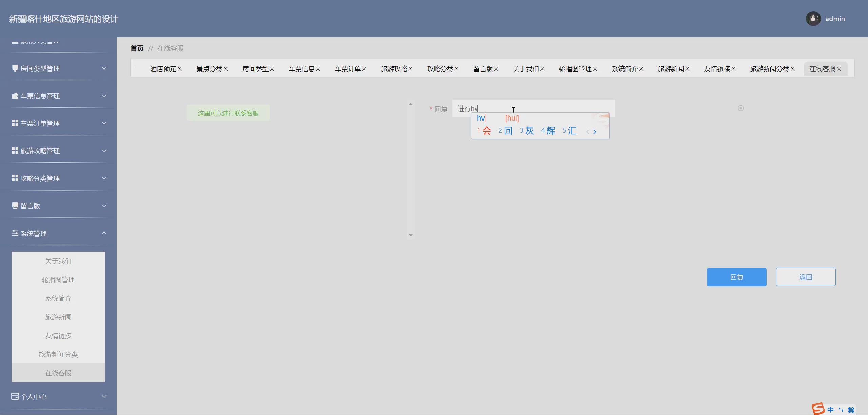This screenshot has width=868, height=415.
Task: Toggle Sogou punctuation mode icon
Action: 841,410
